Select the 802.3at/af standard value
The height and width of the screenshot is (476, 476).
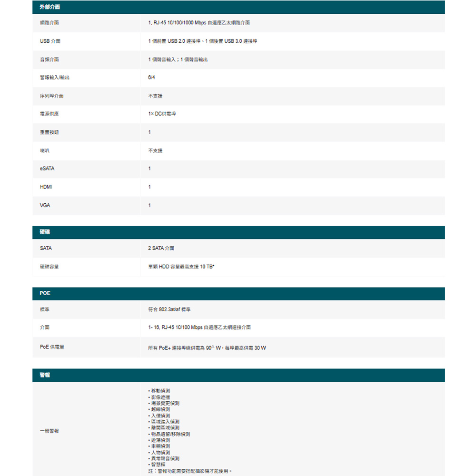(x=169, y=310)
